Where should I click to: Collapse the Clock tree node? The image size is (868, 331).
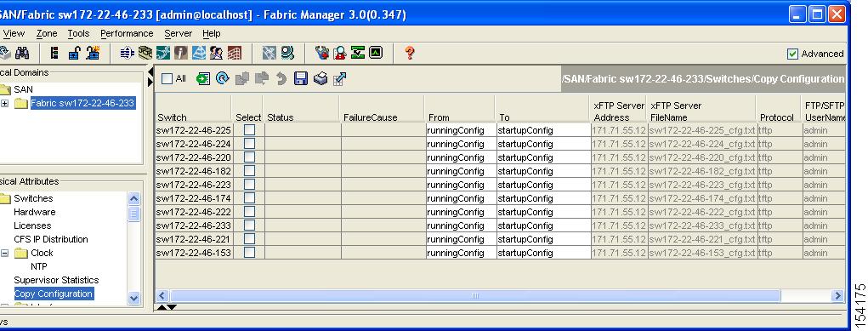click(4, 253)
